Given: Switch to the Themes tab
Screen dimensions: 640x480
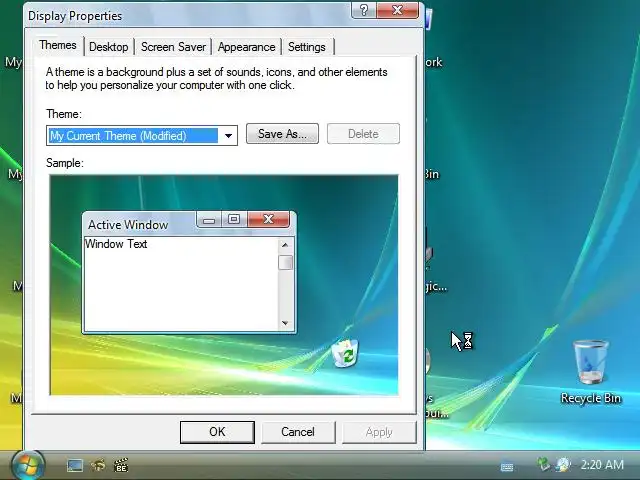Looking at the screenshot, I should [58, 45].
